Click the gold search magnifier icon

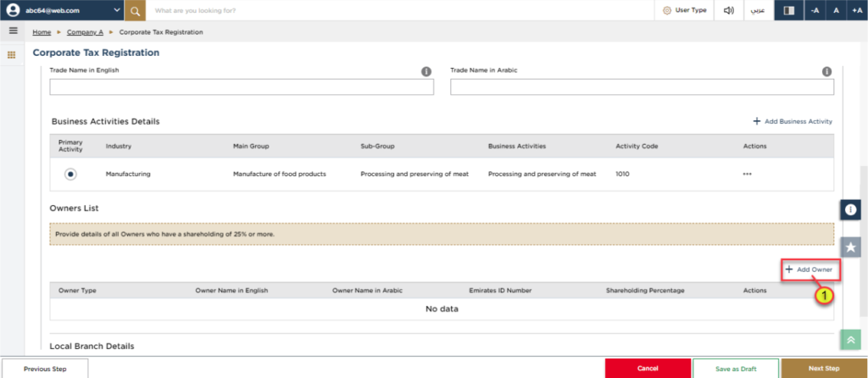[135, 10]
